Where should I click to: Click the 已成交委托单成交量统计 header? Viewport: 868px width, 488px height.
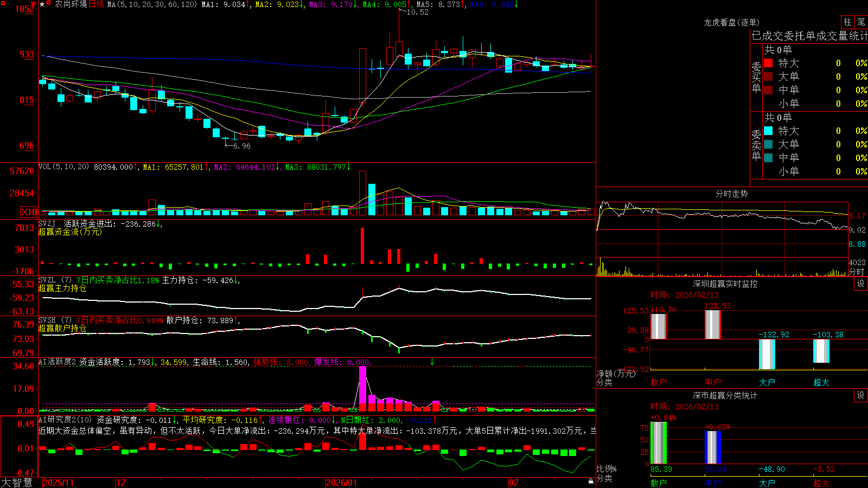click(x=809, y=36)
